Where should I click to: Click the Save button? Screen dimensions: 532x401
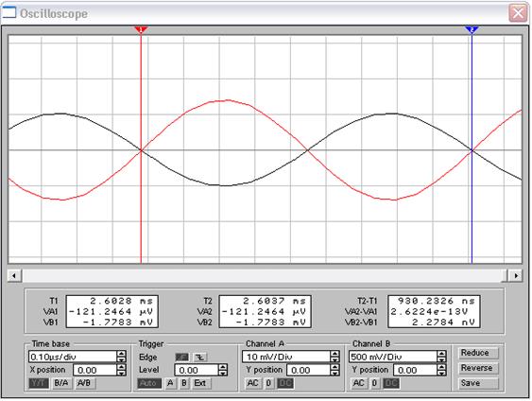pyautogui.click(x=478, y=383)
